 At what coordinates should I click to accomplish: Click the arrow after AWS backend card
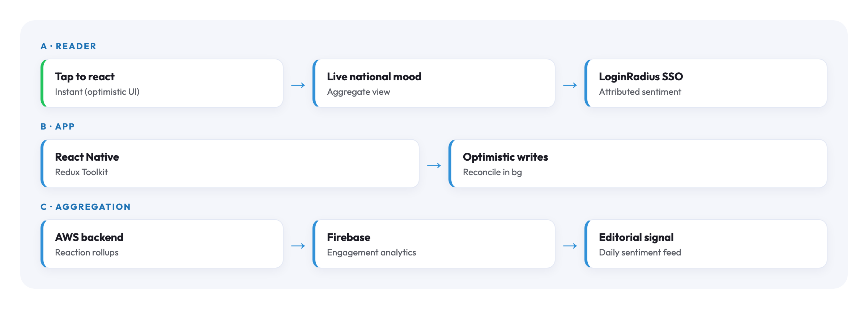point(298,246)
